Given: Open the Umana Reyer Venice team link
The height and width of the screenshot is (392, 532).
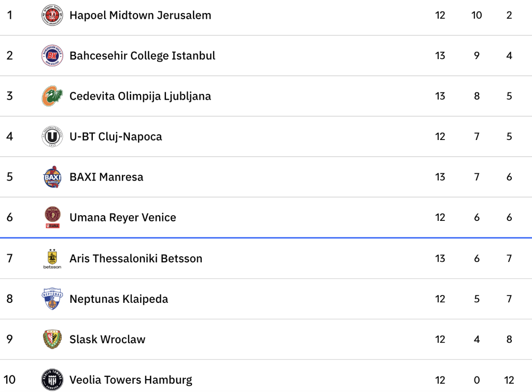Looking at the screenshot, I should 123,217.
